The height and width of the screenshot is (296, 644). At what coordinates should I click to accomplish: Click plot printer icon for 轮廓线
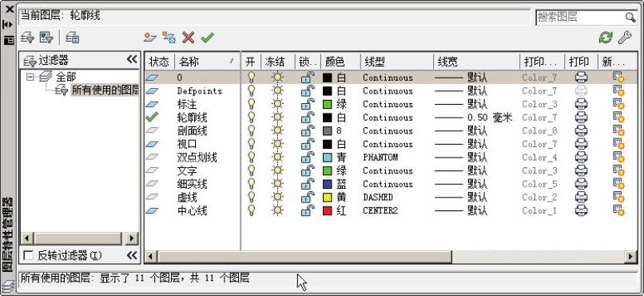[581, 118]
